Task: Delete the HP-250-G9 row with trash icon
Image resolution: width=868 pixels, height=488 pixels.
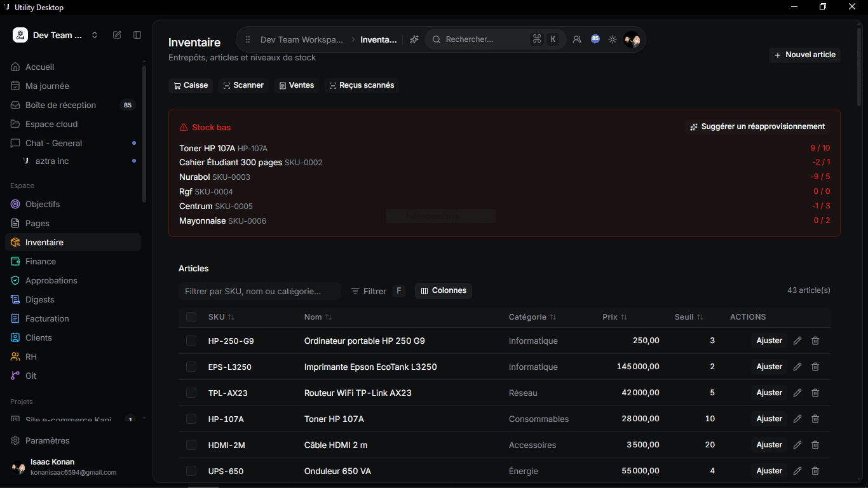Action: tap(815, 341)
